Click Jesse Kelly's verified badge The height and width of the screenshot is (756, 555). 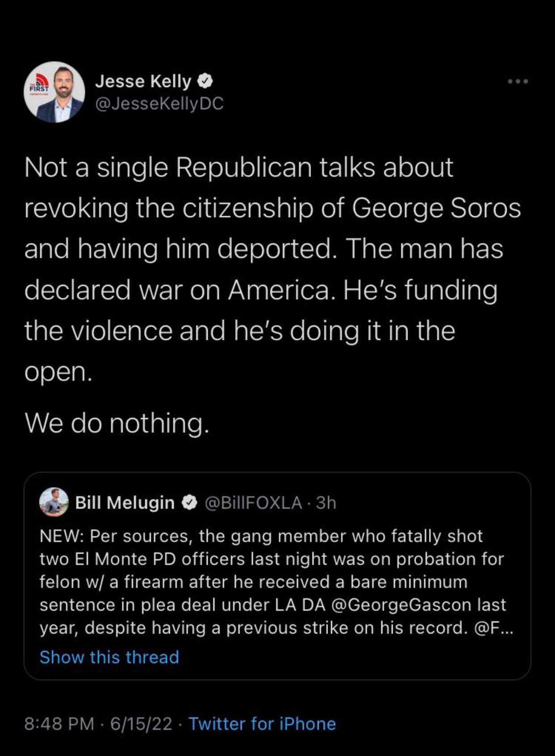(205, 81)
